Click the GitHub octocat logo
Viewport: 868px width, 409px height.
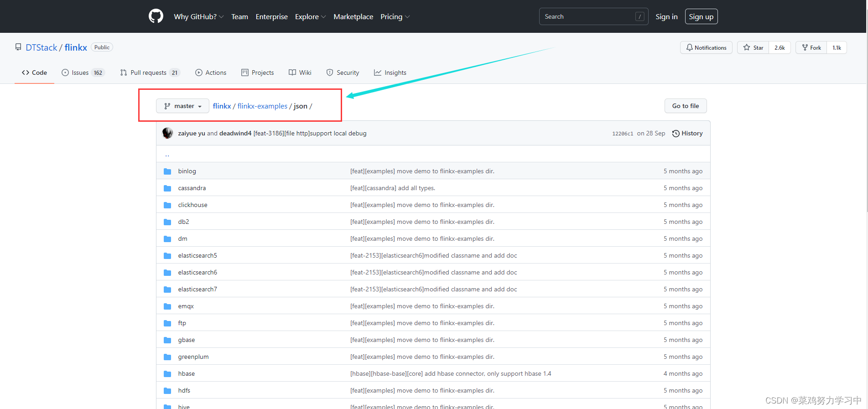[156, 16]
